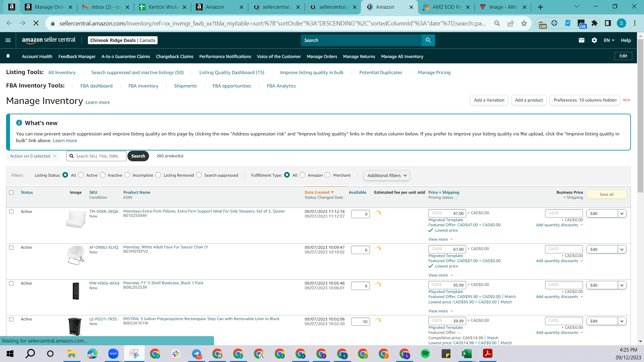Open Telegram from the taskbar
Image resolution: width=644 pixels, height=362 pixels.
click(197, 354)
